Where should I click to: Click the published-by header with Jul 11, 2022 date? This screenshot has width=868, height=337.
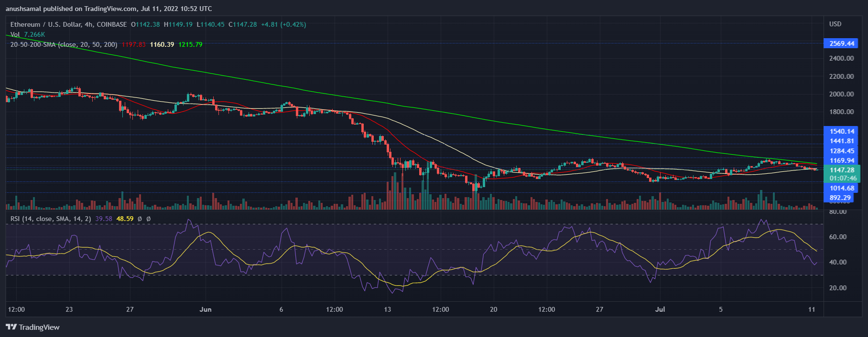(109, 9)
